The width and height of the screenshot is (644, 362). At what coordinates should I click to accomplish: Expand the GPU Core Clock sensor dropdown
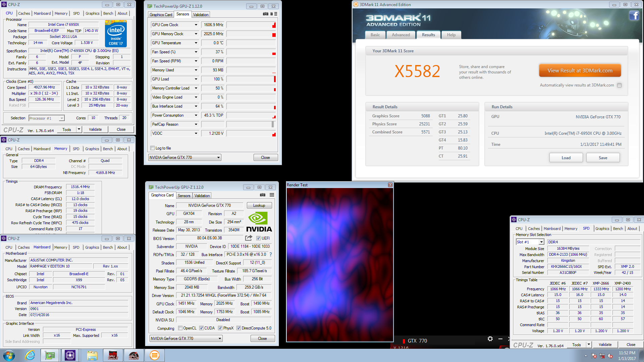tap(196, 25)
